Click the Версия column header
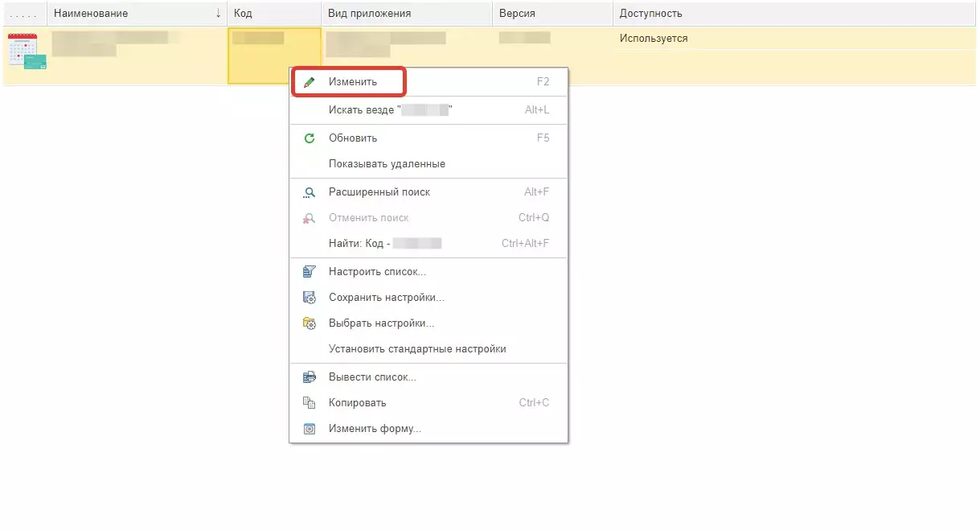Screen dimensions: 980x531 click(552, 14)
